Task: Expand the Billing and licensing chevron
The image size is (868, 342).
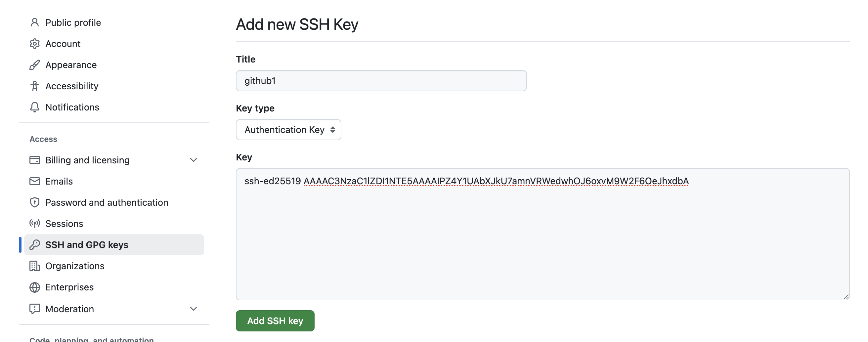Action: (194, 160)
